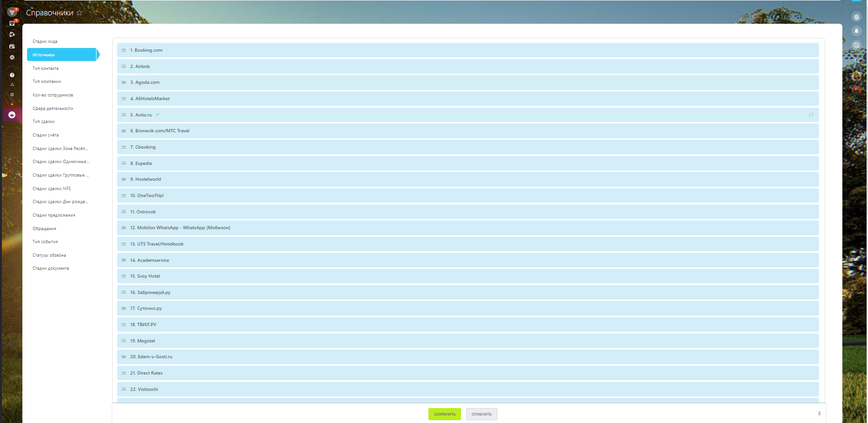Click the plus icon in left rail

pyautogui.click(x=12, y=104)
